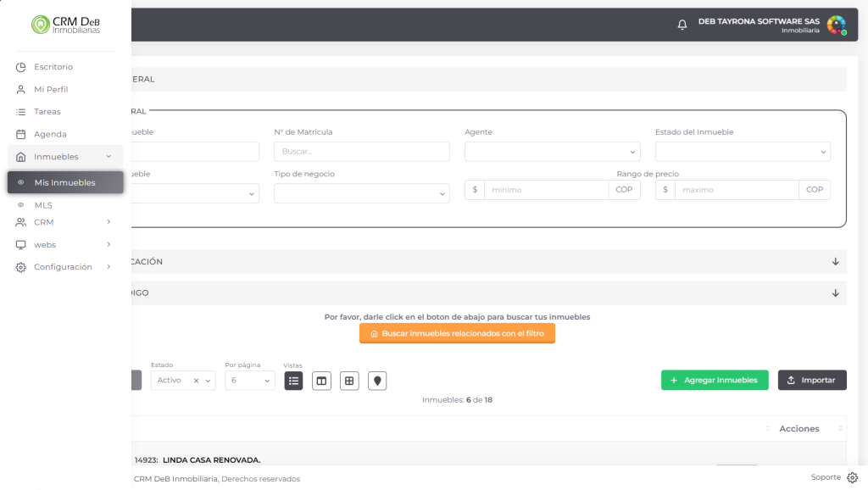Screen dimensions: 868x490
Task: Open MLS in the sidebar
Action: (43, 205)
